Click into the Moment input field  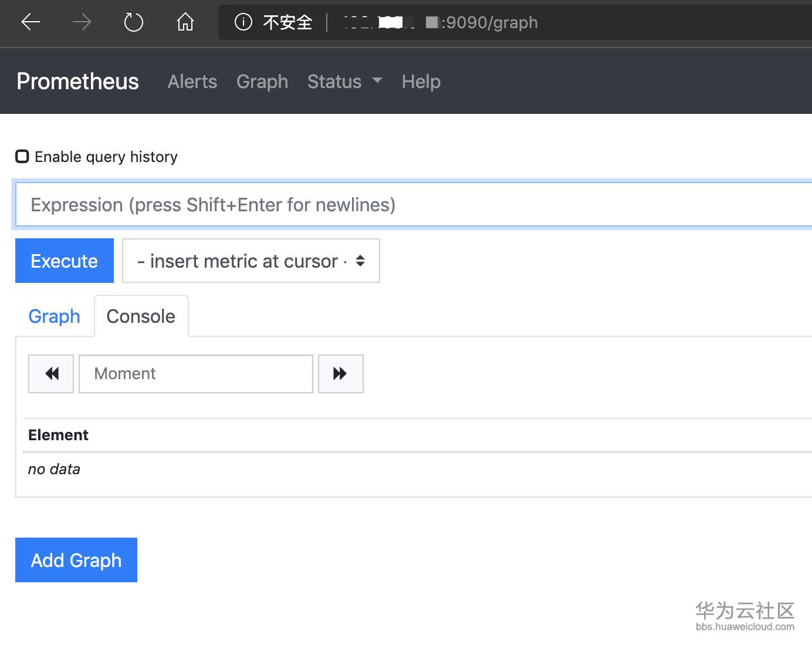(x=195, y=374)
